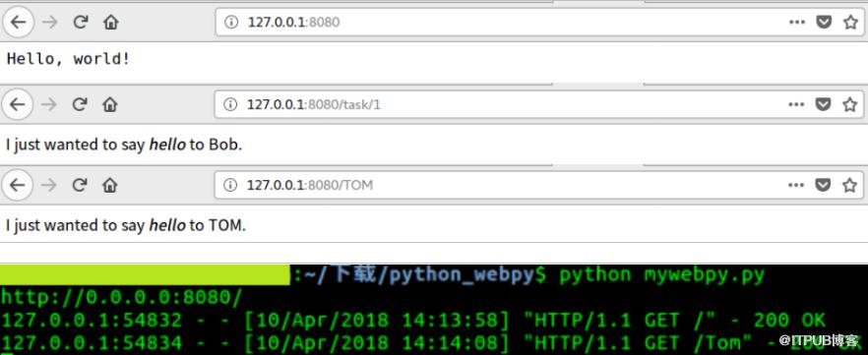
Task: Click Forward arrow in the /task/1 browser
Action: click(x=49, y=104)
